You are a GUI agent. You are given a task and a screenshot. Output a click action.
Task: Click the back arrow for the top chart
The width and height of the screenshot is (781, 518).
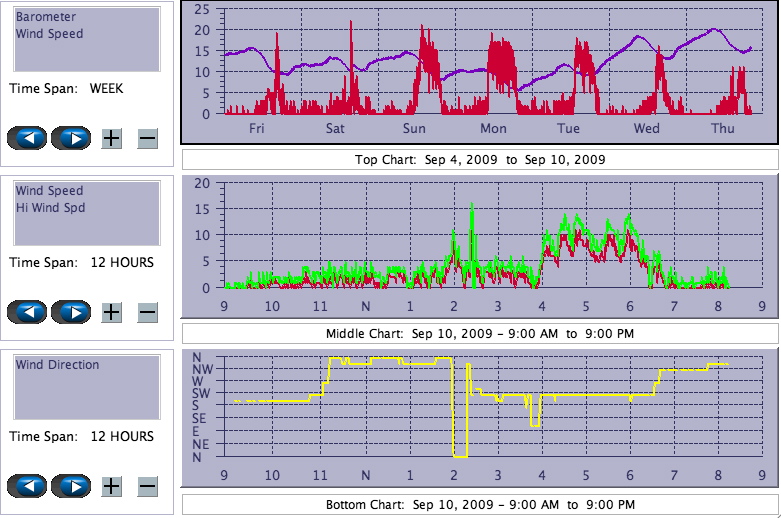27,138
